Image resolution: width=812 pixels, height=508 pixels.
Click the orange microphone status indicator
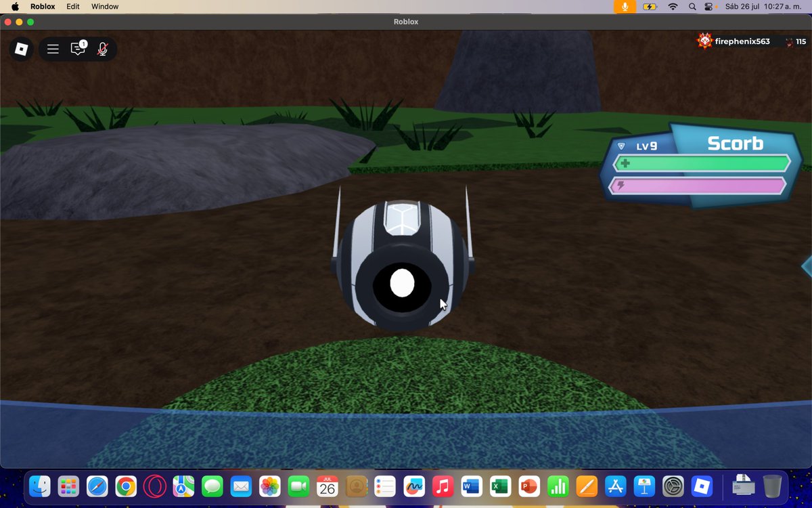(625, 6)
